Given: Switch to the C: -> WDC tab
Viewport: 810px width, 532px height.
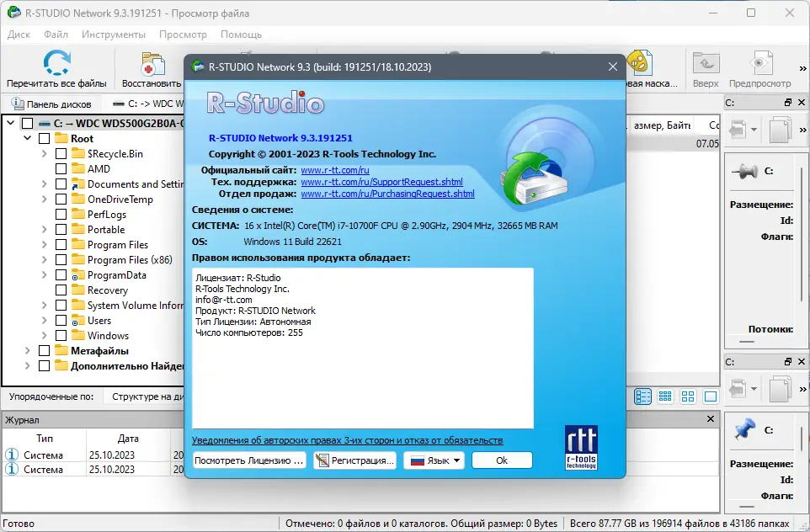Looking at the screenshot, I should 149,104.
